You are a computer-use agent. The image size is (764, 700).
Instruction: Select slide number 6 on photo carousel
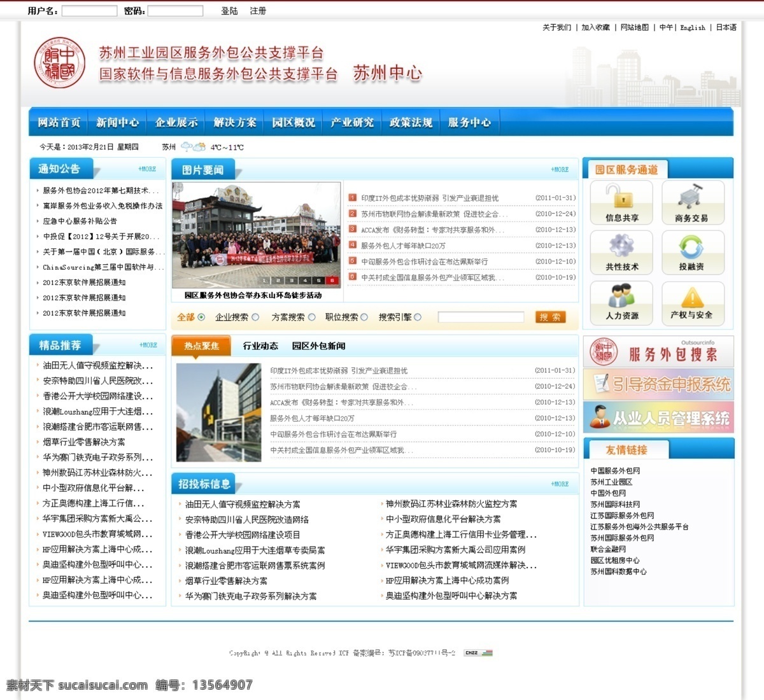tap(332, 280)
